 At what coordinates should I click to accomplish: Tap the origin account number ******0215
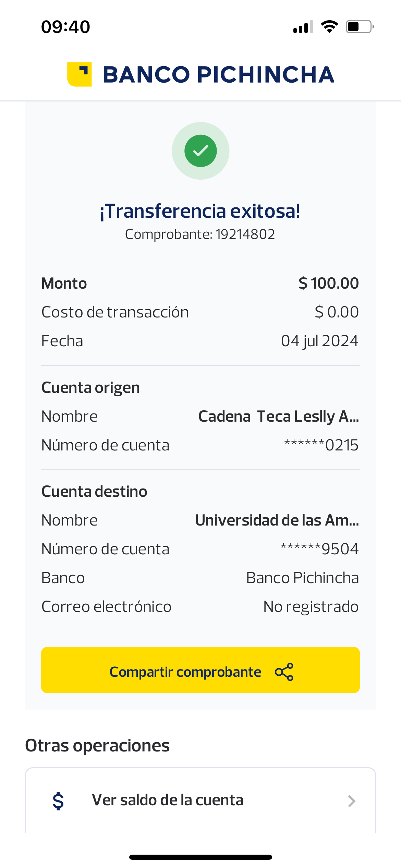(x=321, y=445)
